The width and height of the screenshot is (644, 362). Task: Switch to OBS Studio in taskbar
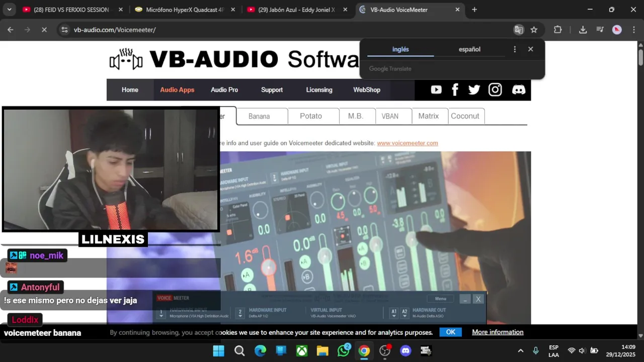pyautogui.click(x=385, y=350)
